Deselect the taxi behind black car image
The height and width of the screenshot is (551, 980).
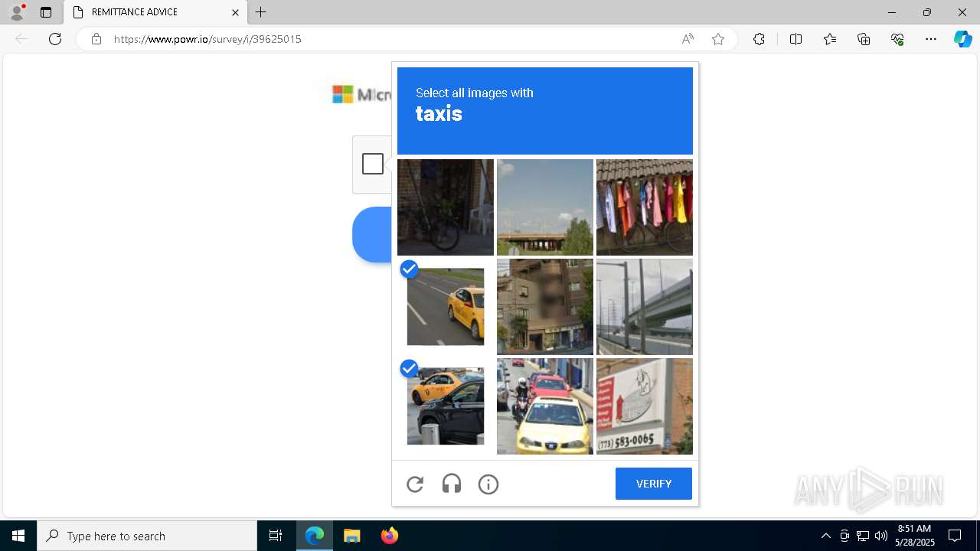[x=446, y=406]
